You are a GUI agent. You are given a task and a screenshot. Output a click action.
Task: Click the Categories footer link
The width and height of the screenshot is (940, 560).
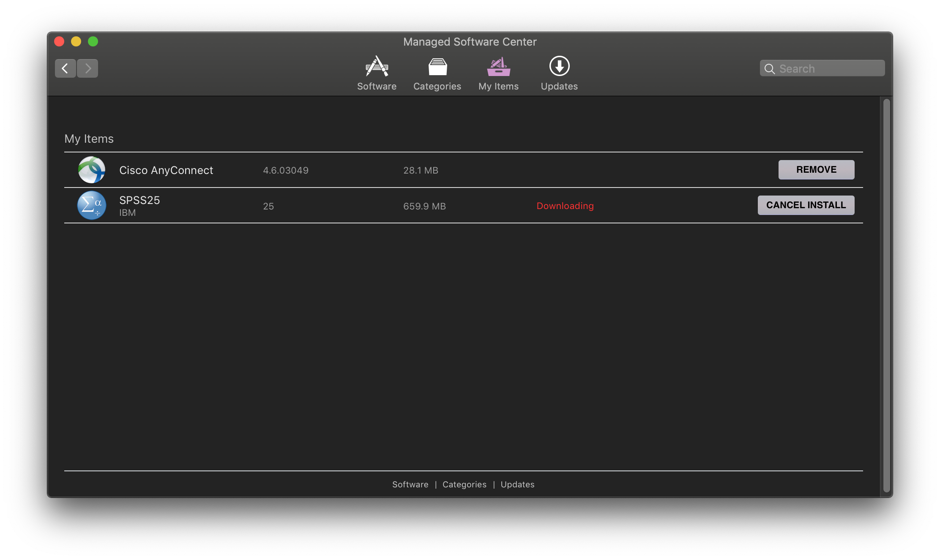click(464, 484)
